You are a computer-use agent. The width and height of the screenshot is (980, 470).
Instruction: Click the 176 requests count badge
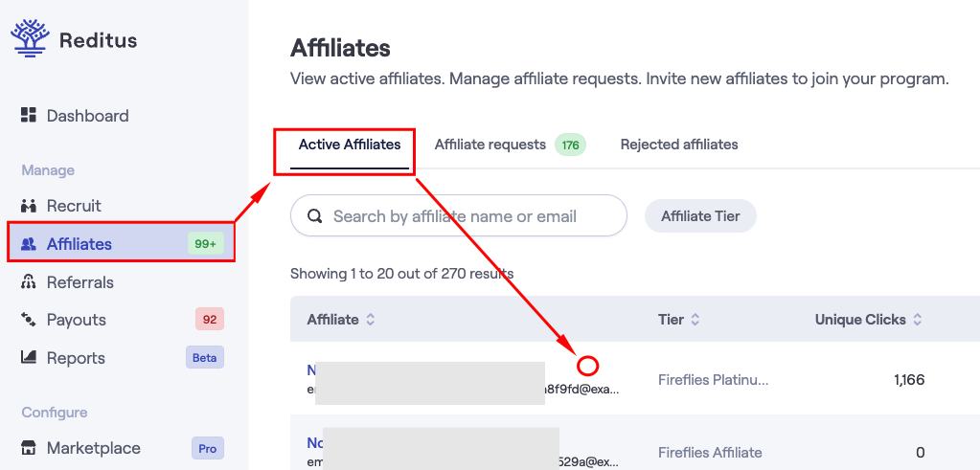click(570, 145)
